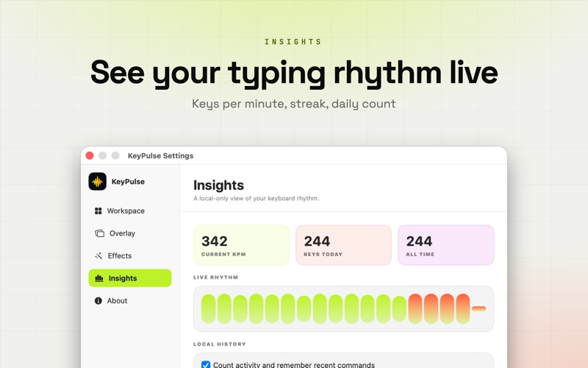Click 'A local-only view of your keyboard rhythm.'
The image size is (588, 368).
(x=256, y=198)
